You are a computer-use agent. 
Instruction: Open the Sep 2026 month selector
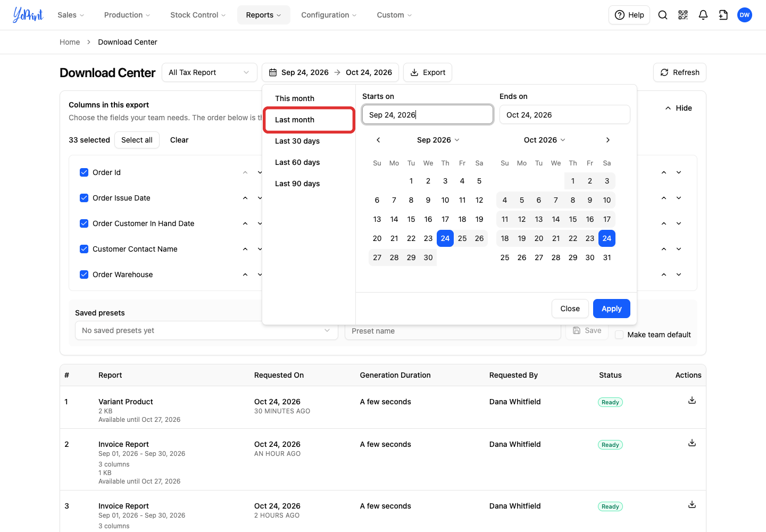pyautogui.click(x=438, y=140)
